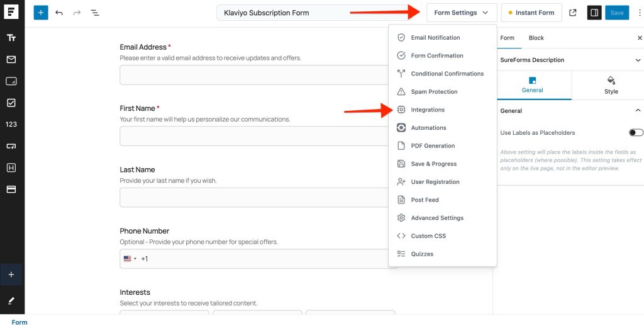Undo the last change

pos(59,13)
